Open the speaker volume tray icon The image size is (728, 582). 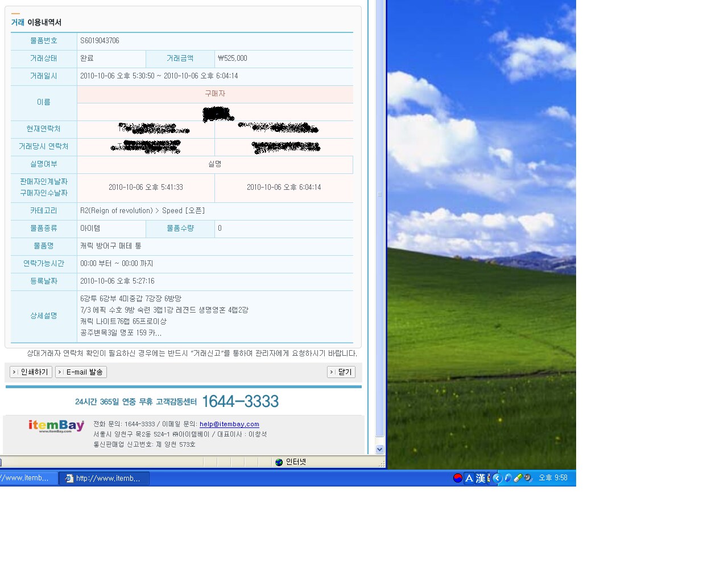click(528, 478)
